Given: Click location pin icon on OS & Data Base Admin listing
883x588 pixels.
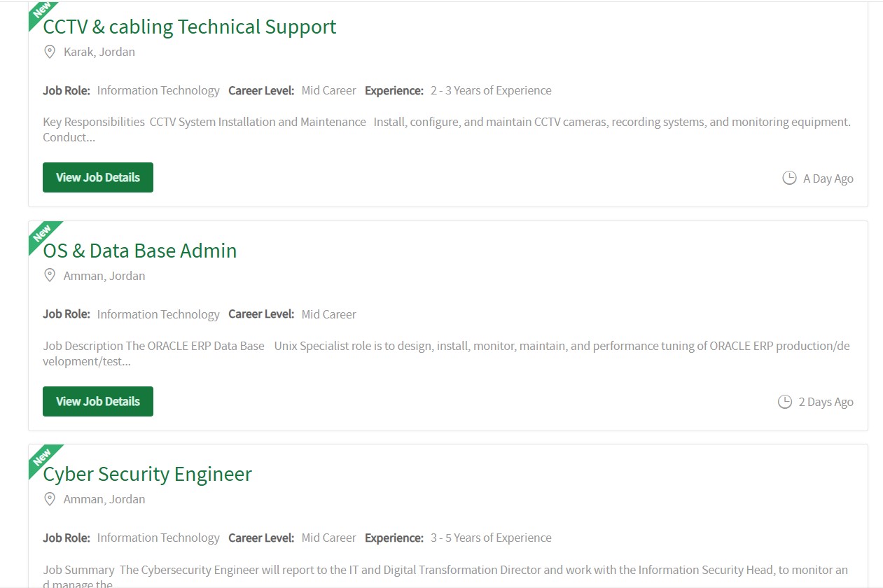Looking at the screenshot, I should pyautogui.click(x=50, y=276).
